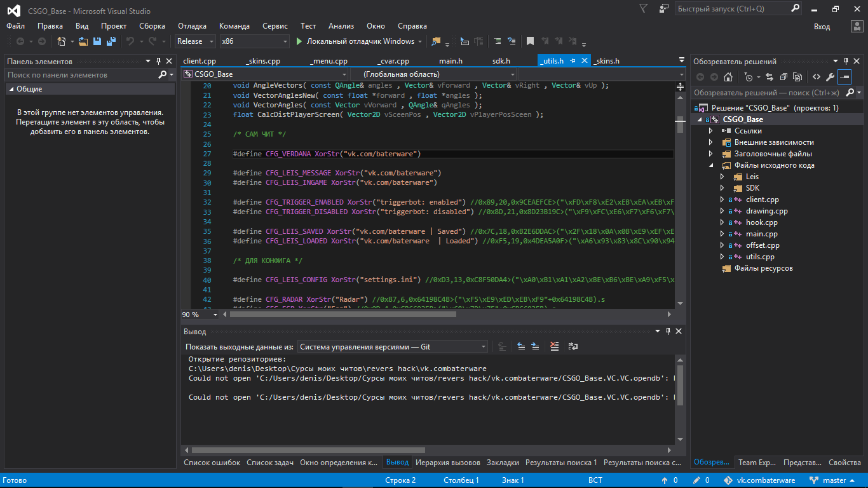868x488 pixels.
Task: Open the Output source dropdown showing Git
Action: click(393, 347)
